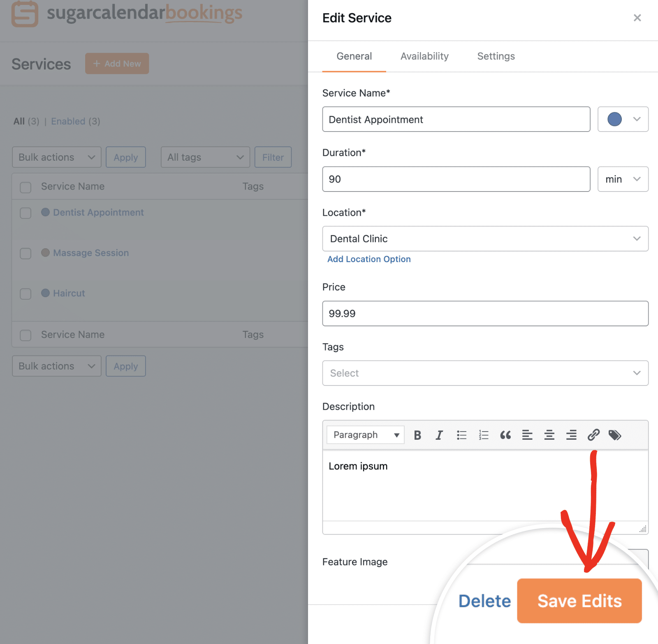Image resolution: width=658 pixels, height=644 pixels.
Task: Expand the Tags select dropdown
Action: (485, 373)
